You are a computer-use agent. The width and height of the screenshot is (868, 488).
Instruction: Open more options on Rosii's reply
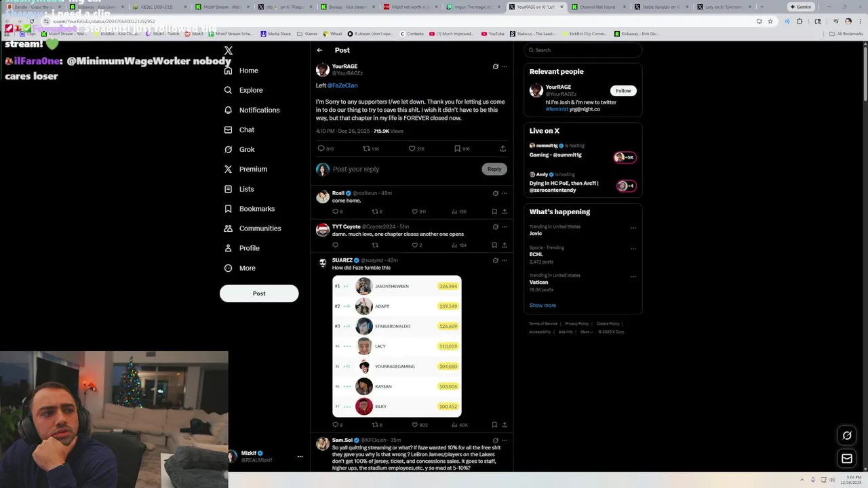pos(505,193)
